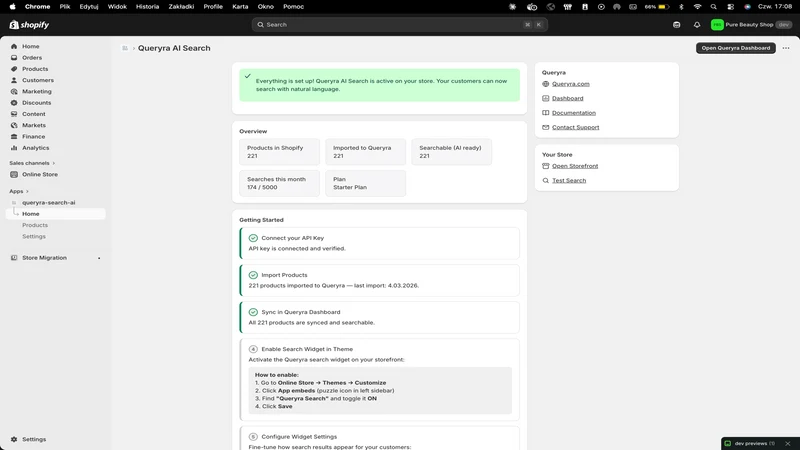Open the Edytuj menu

(x=89, y=7)
